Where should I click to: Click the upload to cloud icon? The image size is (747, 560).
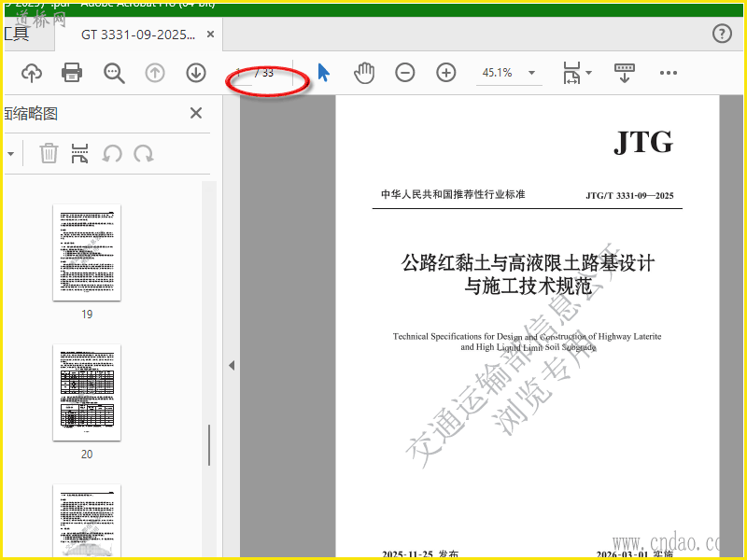click(32, 73)
